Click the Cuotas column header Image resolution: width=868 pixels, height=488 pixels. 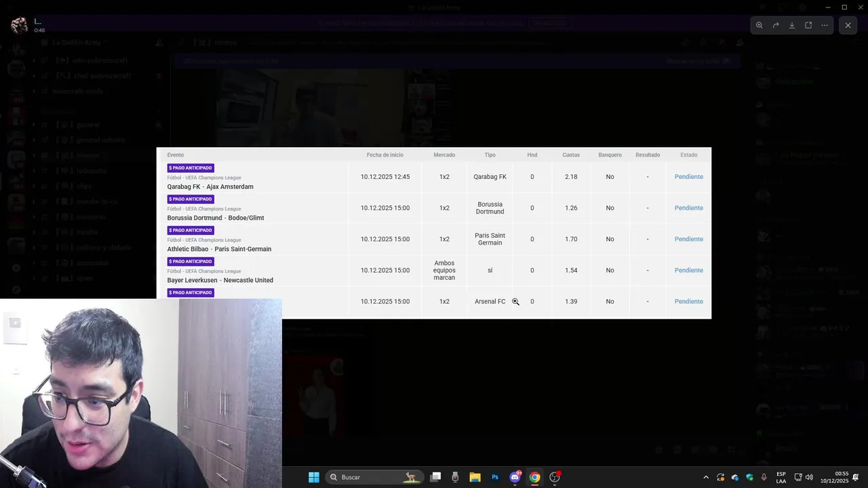(x=571, y=155)
